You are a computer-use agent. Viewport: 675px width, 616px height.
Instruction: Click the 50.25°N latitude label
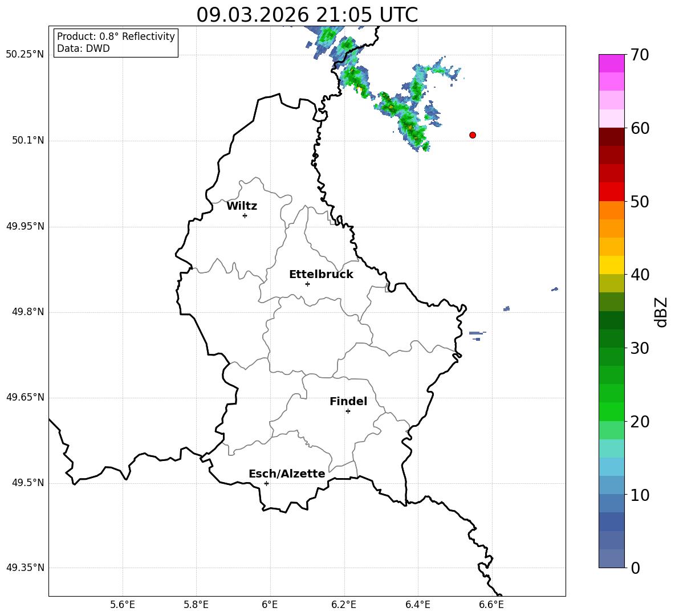pos(25,55)
